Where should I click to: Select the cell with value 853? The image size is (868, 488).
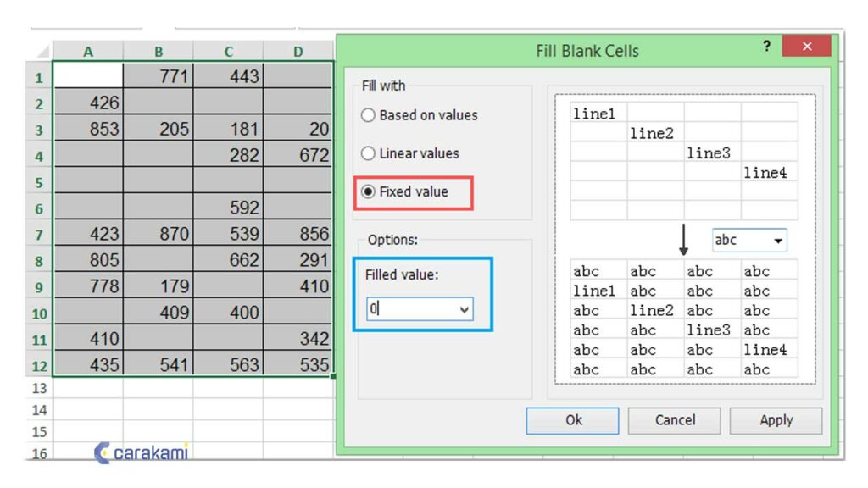click(88, 129)
